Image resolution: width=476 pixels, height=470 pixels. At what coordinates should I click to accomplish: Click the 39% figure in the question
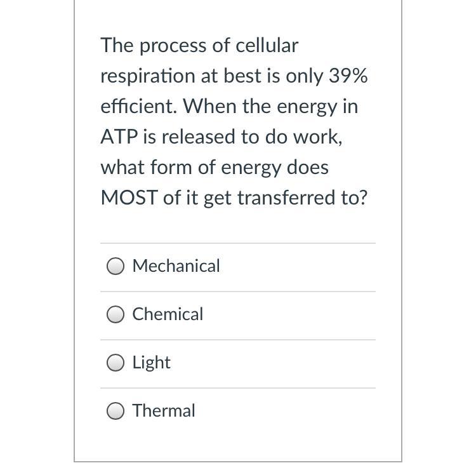click(348, 76)
